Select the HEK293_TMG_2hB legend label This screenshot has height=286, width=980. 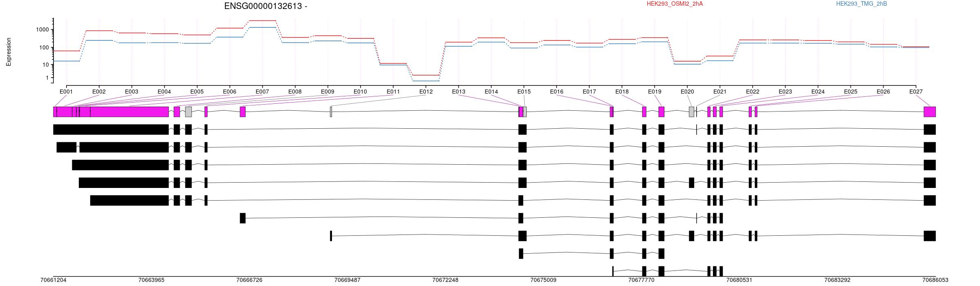pyautogui.click(x=862, y=4)
